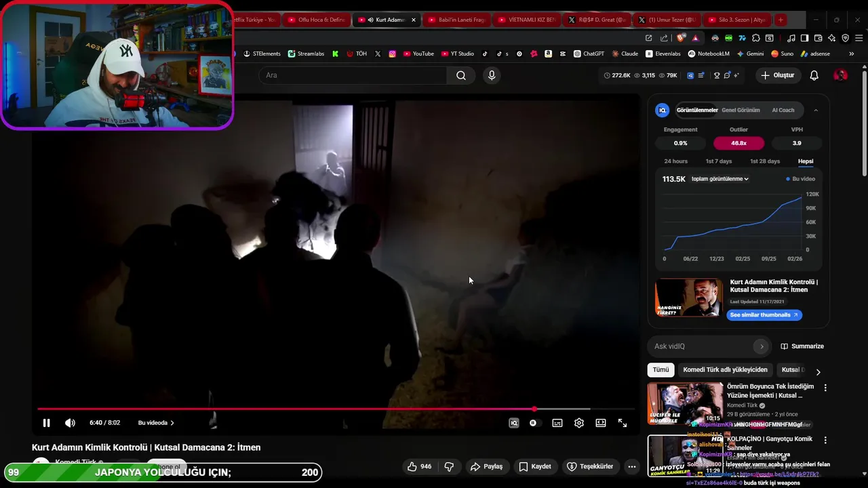Open 'Ömrüm Boyunca Tek İstediğim' video thumbnail
This screenshot has height=488, width=868.
(685, 404)
